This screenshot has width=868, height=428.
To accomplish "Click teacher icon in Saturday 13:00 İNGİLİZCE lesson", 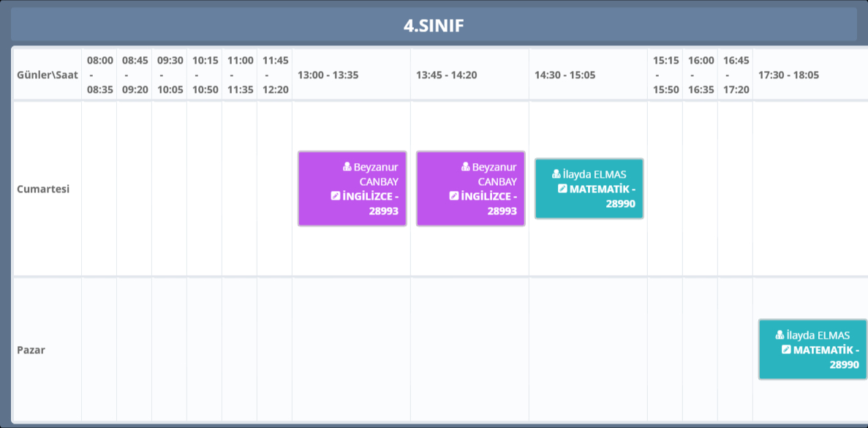I will click(347, 167).
